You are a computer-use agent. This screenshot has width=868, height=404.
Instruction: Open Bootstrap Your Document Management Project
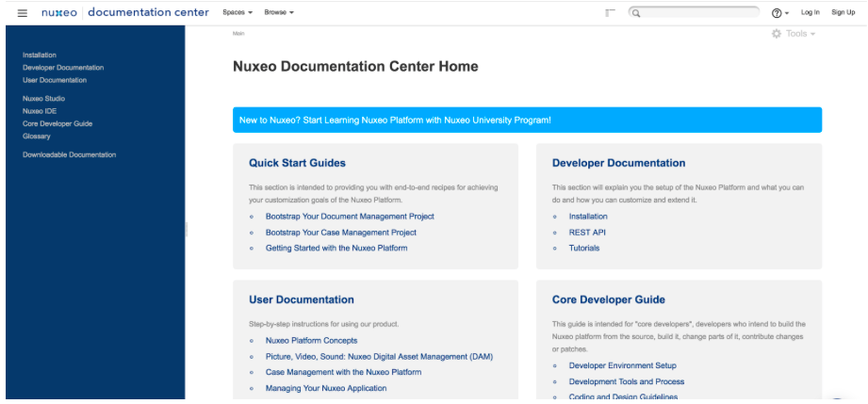[x=350, y=217]
